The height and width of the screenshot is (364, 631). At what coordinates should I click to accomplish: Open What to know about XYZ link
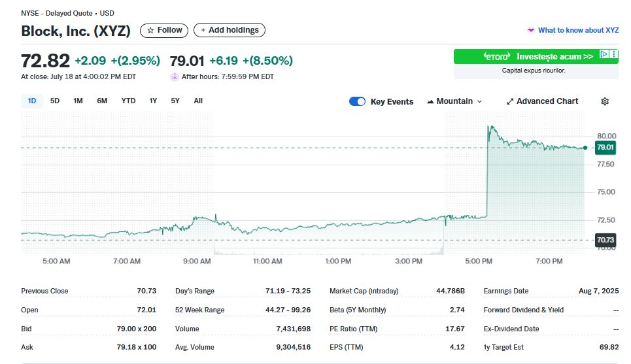pyautogui.click(x=578, y=30)
